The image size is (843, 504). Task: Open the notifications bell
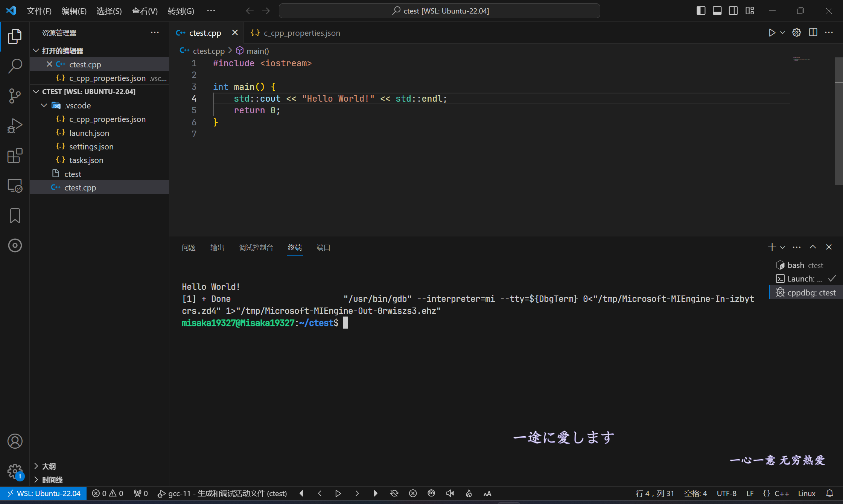click(x=829, y=493)
